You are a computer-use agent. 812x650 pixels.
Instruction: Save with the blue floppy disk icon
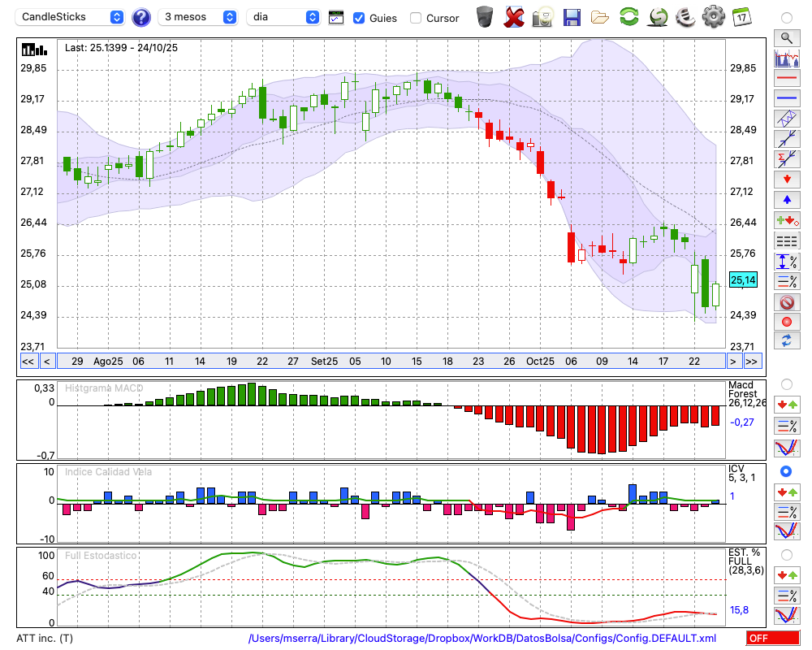pyautogui.click(x=572, y=18)
